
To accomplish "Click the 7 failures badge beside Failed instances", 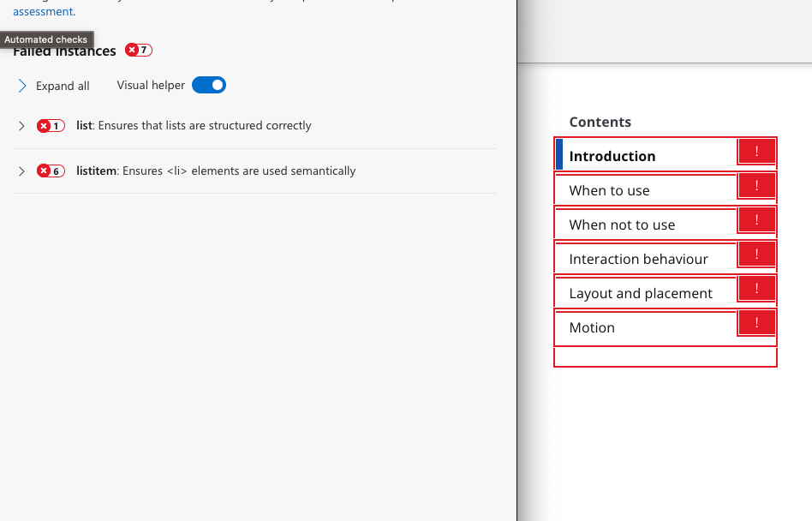I will tap(138, 50).
